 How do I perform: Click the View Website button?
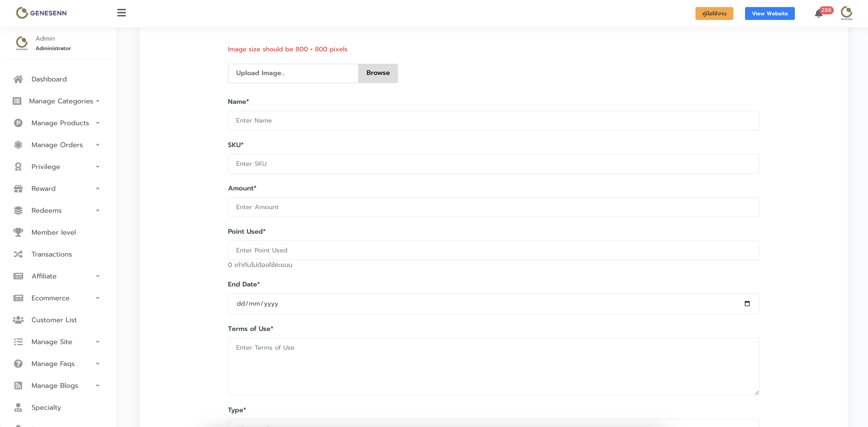pos(770,13)
